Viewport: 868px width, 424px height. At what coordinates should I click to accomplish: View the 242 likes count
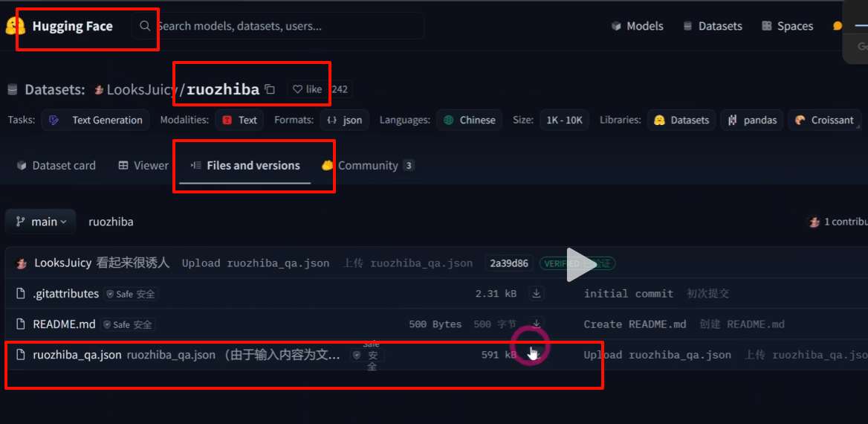[340, 89]
